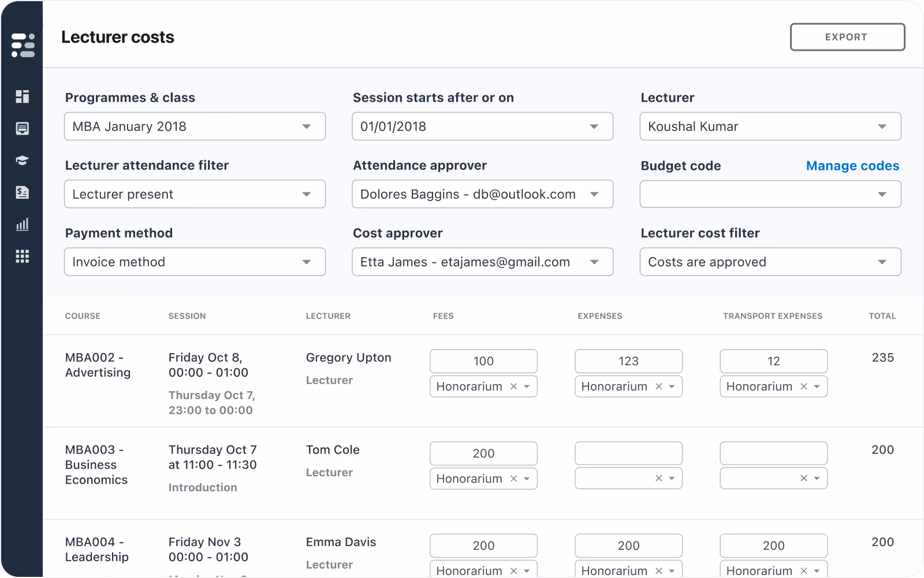Open the apps grid icon in sidebar

coord(22,257)
